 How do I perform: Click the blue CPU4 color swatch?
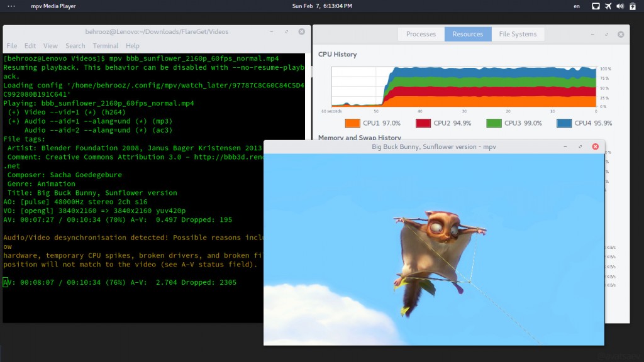[564, 123]
